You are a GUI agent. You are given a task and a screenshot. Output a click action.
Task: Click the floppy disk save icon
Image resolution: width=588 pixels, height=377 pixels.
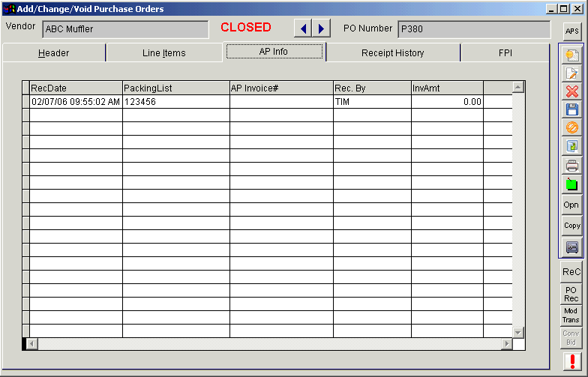[x=571, y=109]
